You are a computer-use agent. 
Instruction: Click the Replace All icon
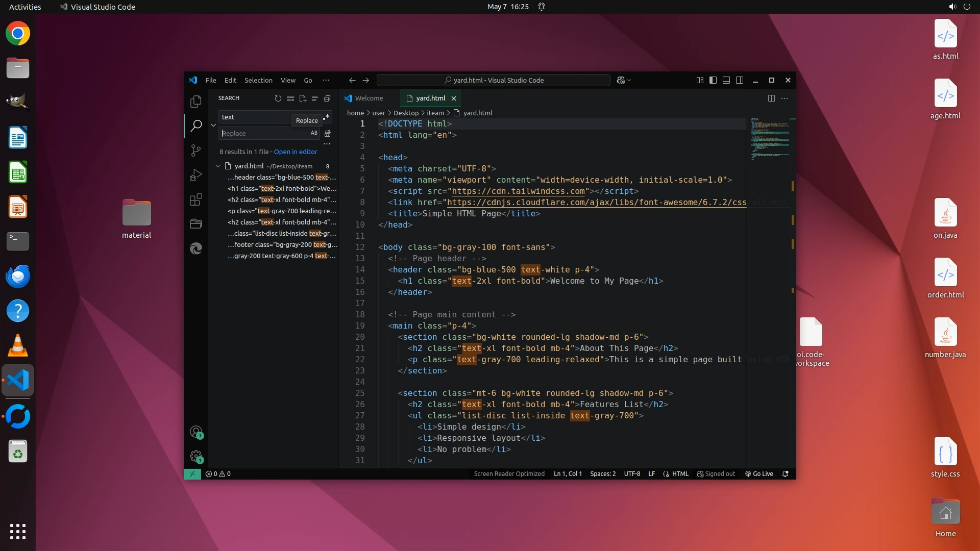(328, 133)
